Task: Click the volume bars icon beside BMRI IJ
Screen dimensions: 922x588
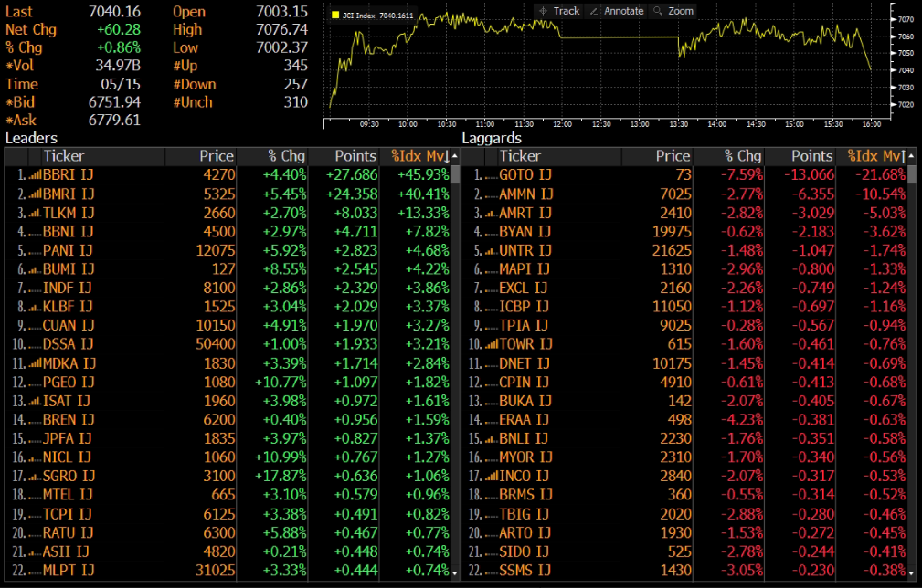Action: point(36,194)
